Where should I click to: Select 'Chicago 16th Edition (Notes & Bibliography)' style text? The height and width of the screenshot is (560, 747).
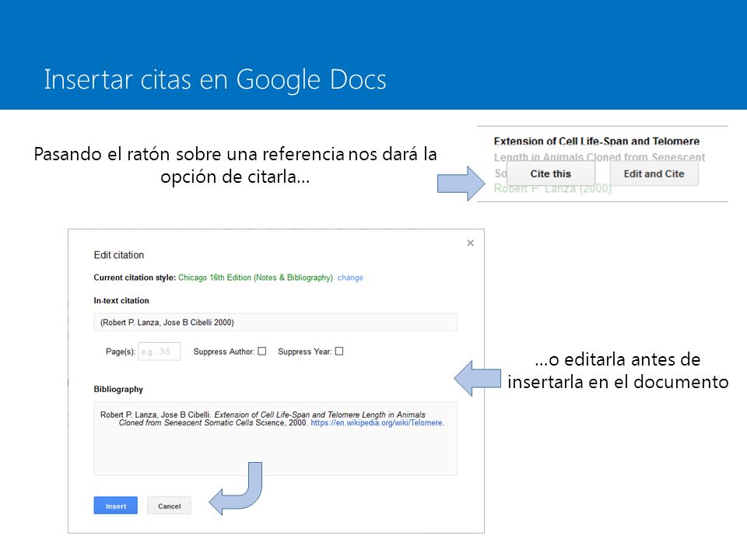point(255,278)
